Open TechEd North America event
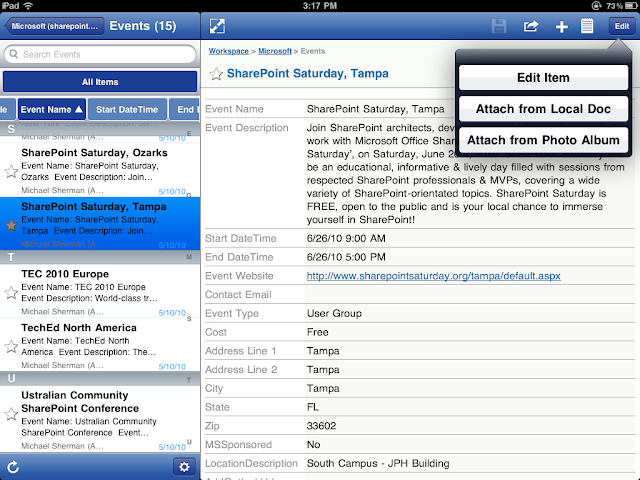This screenshot has width=640, height=480. [100, 345]
